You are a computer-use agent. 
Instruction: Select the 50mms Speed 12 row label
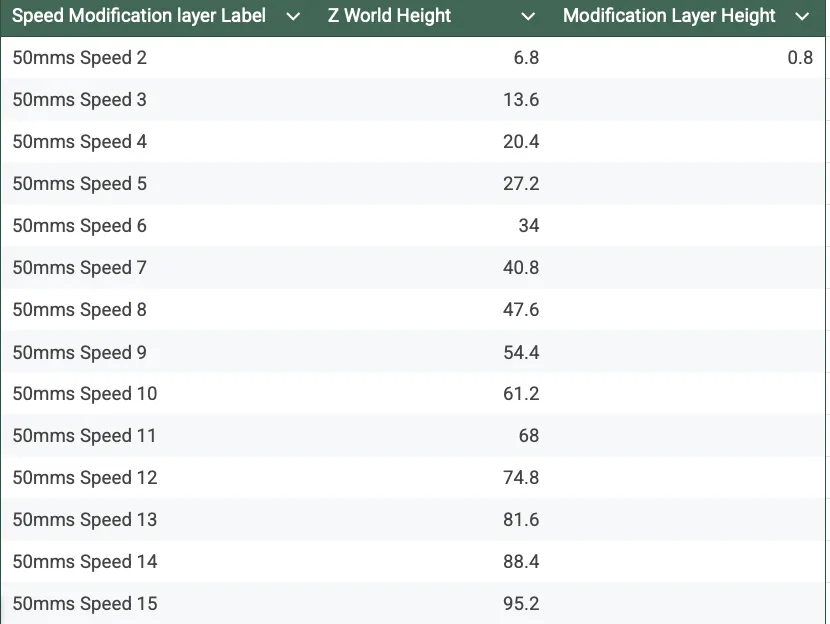(x=84, y=477)
